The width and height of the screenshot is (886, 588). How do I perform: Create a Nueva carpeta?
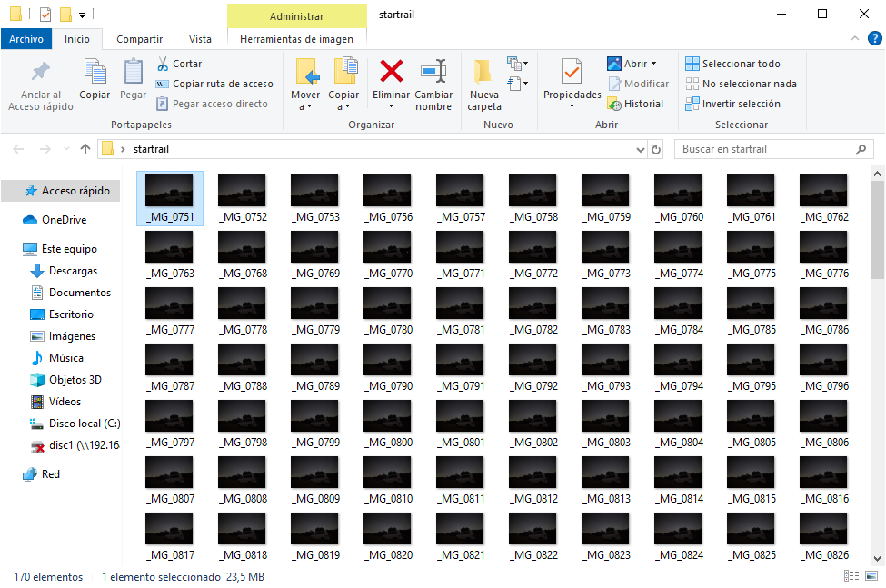(x=483, y=85)
